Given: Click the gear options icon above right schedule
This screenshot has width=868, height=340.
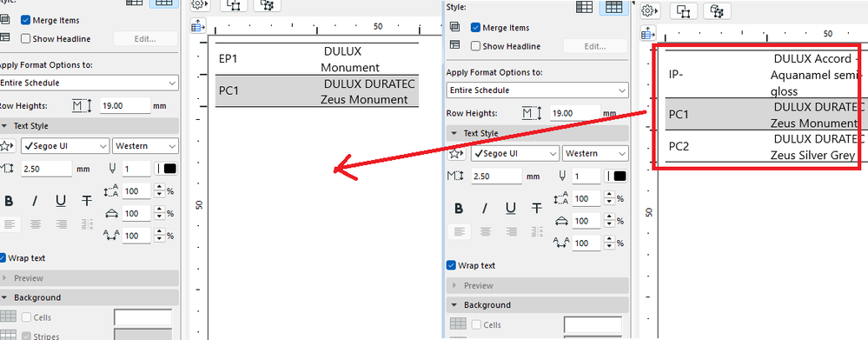Looking at the screenshot, I should click(650, 11).
